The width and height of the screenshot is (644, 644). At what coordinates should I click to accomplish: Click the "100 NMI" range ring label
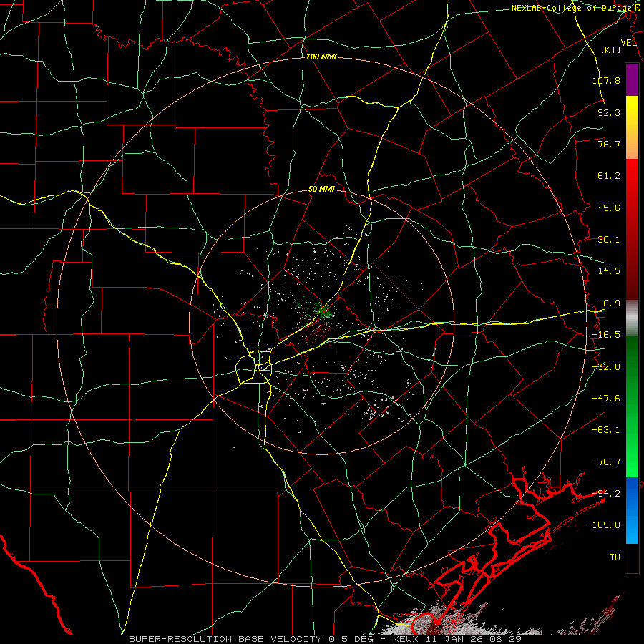321,57
